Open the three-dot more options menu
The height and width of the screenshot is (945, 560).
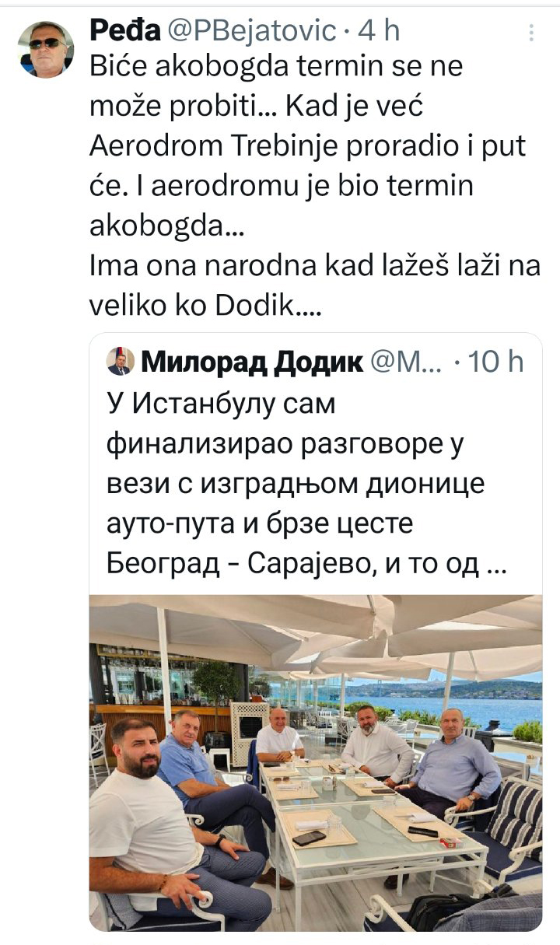(531, 33)
